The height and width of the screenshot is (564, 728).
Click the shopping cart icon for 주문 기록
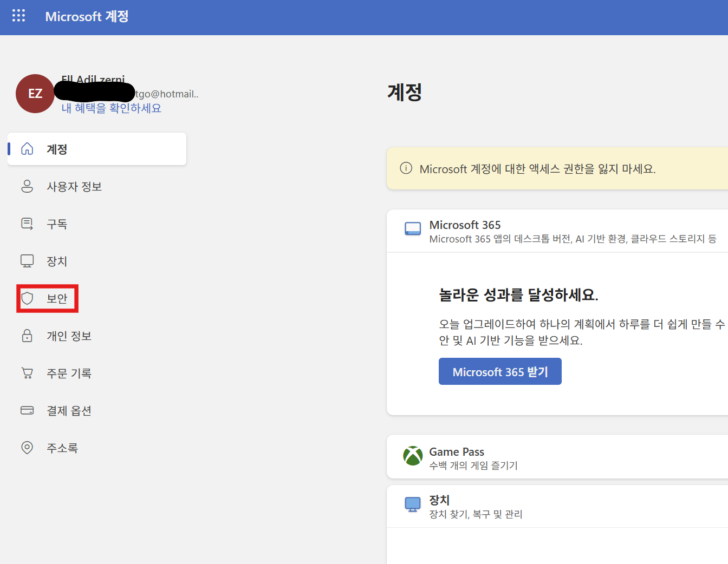[27, 373]
